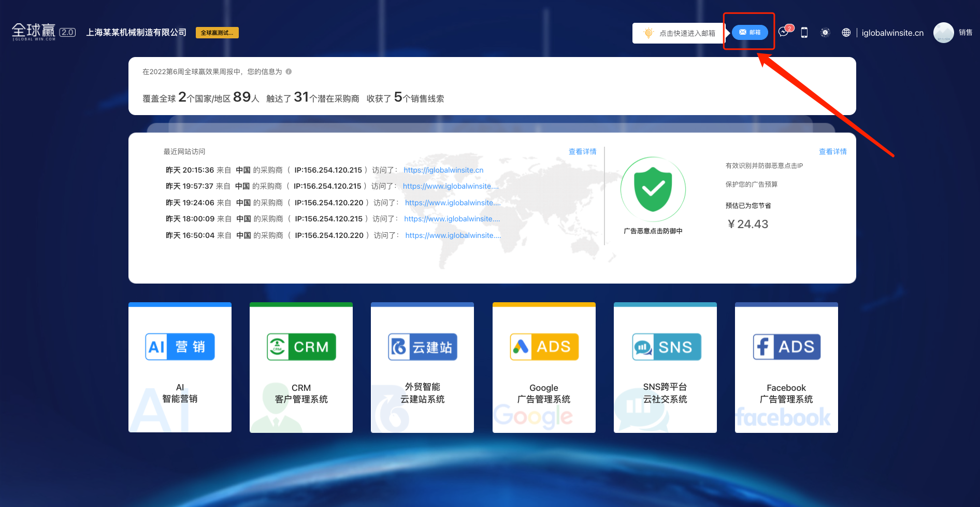This screenshot has height=507, width=980.
Task: Open the 邮箱 mailbox button
Action: tap(750, 32)
